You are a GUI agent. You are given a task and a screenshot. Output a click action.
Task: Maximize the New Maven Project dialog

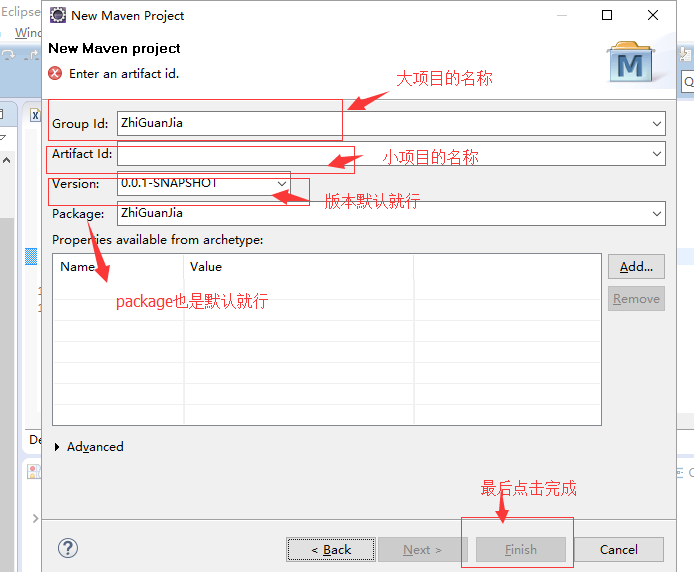(607, 15)
